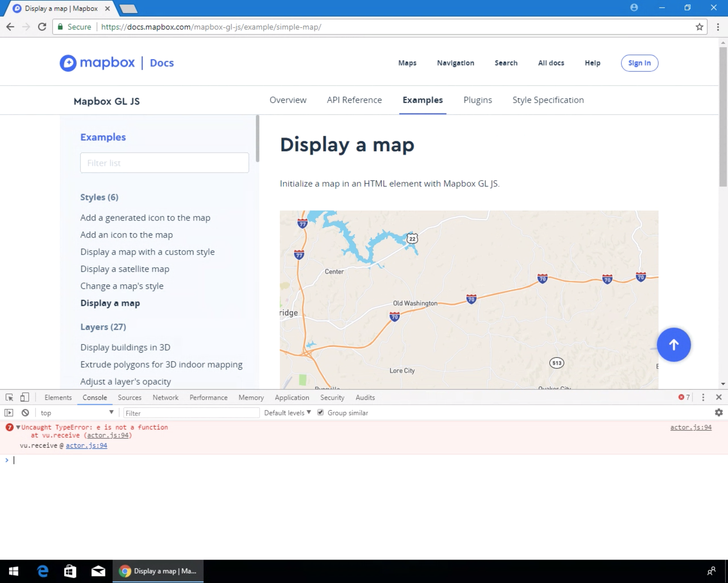
Task: Open the API Reference tab
Action: tap(354, 100)
